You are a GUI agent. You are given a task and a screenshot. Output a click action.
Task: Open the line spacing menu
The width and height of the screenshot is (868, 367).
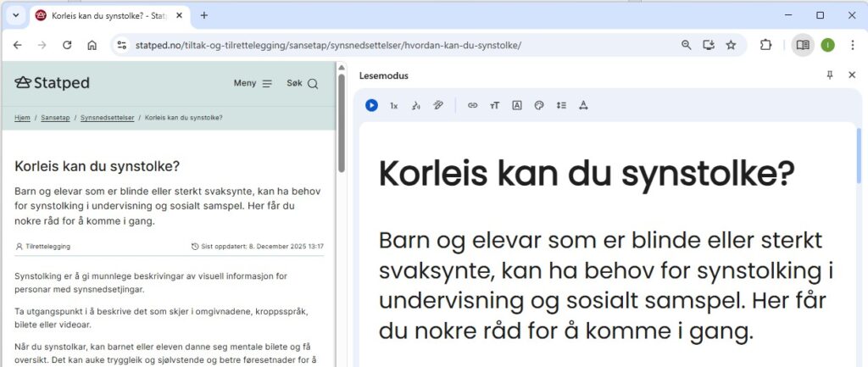click(561, 105)
